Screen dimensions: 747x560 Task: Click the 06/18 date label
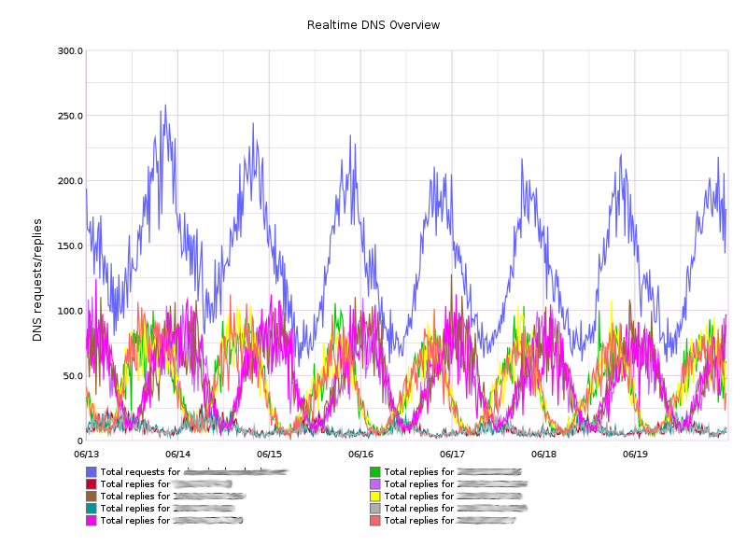click(543, 455)
